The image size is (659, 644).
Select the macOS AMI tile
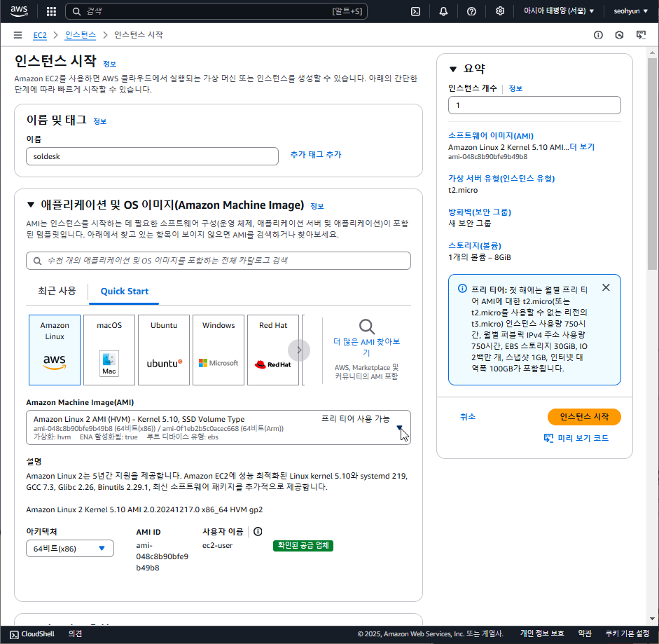109,350
